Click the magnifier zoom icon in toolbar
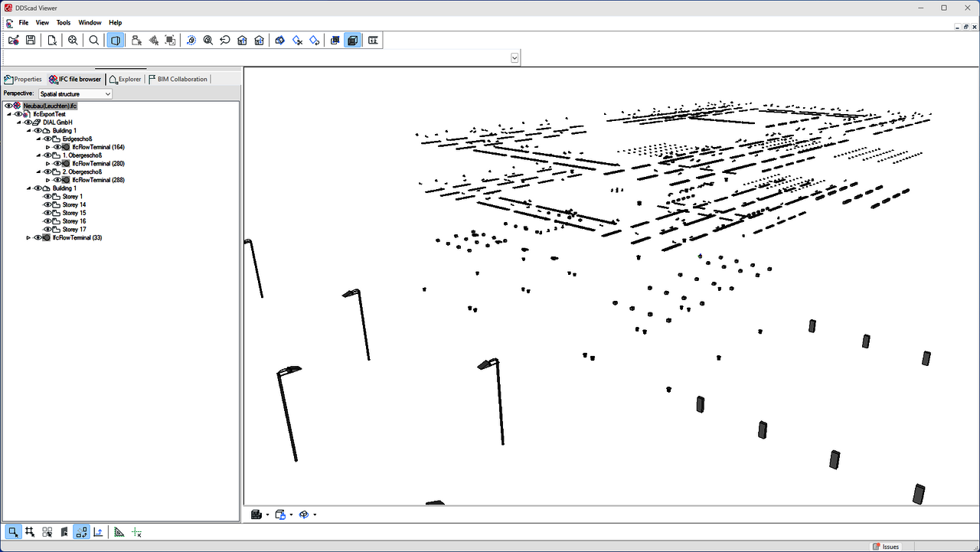 point(93,41)
